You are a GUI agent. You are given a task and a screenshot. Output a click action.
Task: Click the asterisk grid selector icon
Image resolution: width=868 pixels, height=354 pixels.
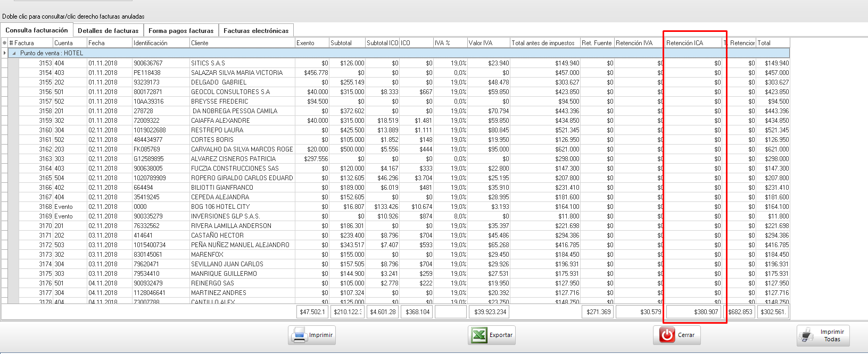pyautogui.click(x=4, y=43)
